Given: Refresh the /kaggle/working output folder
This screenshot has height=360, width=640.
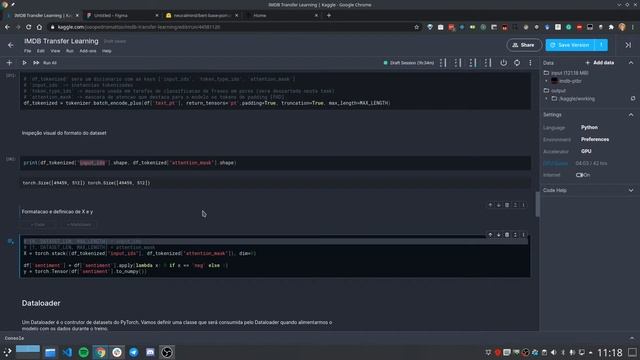Looking at the screenshot, I should click(633, 98).
